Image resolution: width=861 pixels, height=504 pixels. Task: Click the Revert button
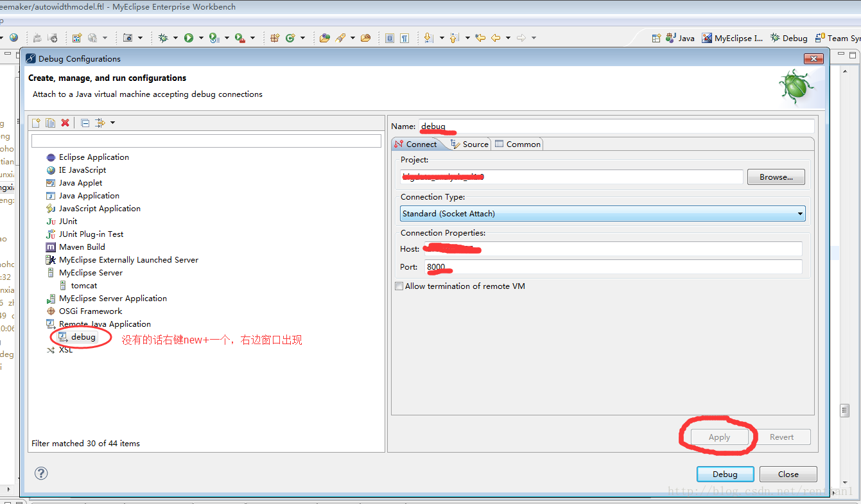click(x=781, y=437)
